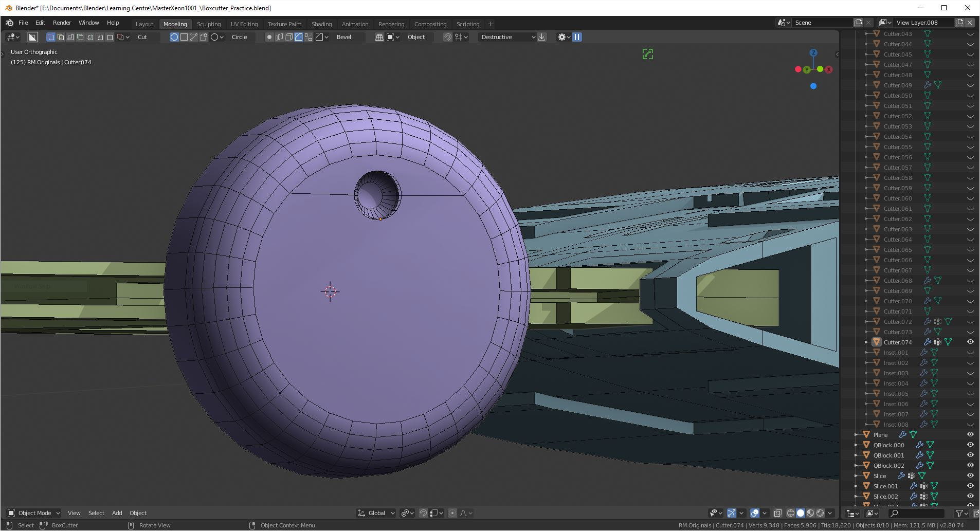Click the wrench icon on Inset.003
The width and height of the screenshot is (980, 531).
tap(924, 373)
